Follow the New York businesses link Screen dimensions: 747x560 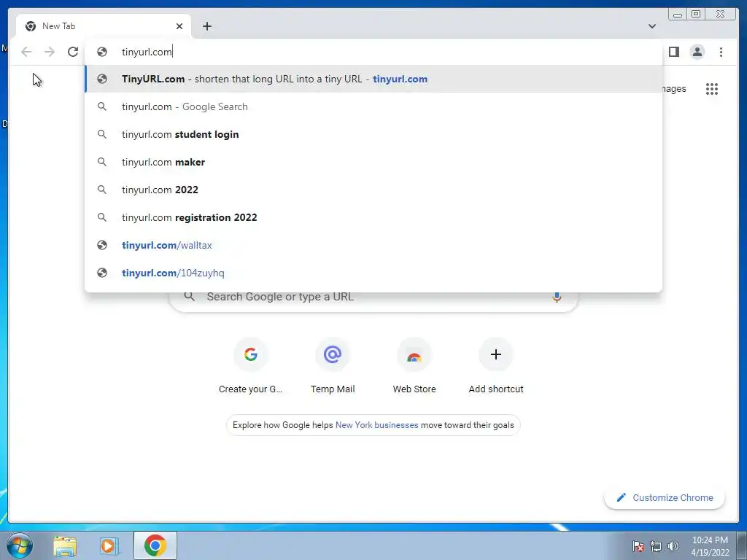point(377,425)
